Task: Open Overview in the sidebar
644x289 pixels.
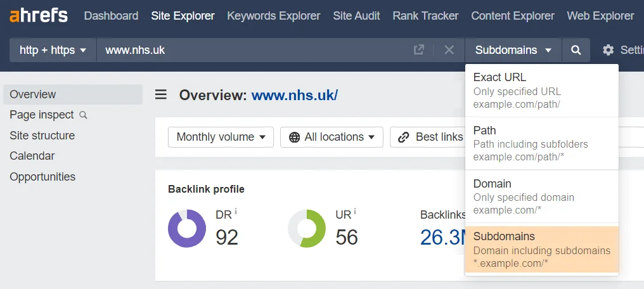Action: [x=73, y=94]
